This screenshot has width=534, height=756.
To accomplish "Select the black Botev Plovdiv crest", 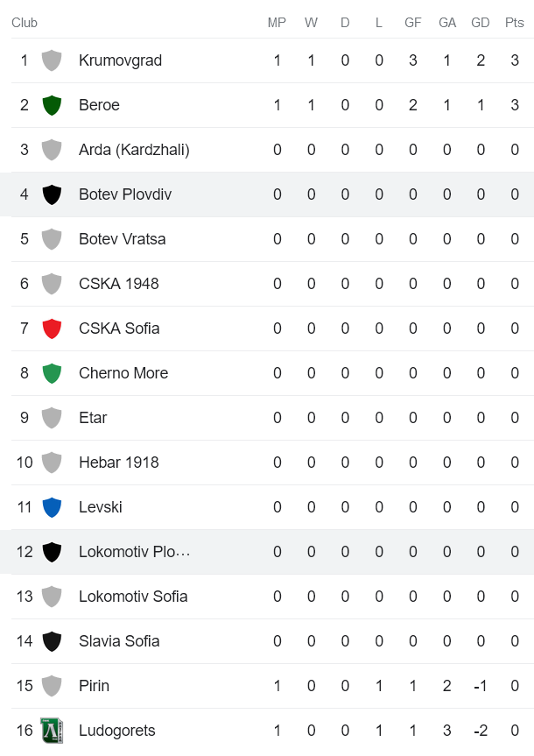I will pos(52,194).
